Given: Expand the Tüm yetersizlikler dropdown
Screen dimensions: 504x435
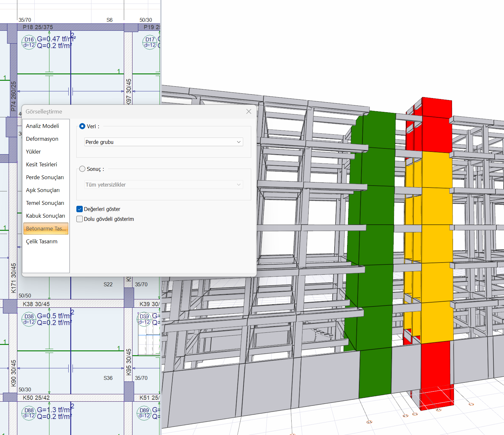Looking at the screenshot, I should pyautogui.click(x=163, y=185).
